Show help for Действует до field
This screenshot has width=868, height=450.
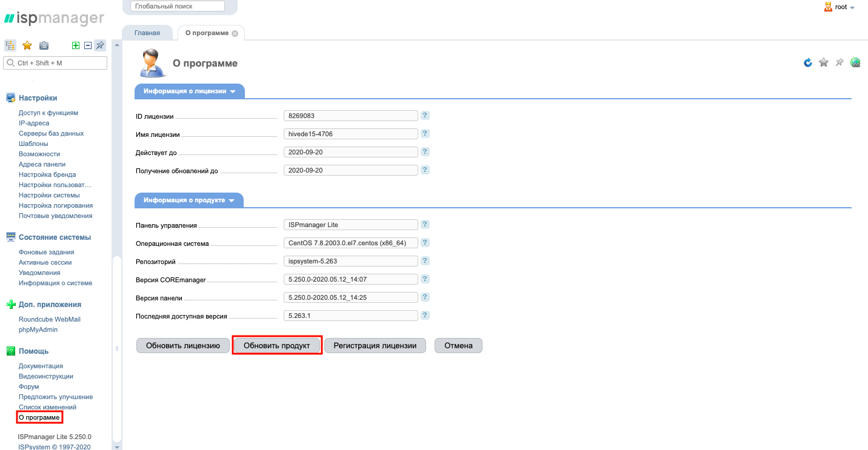tap(425, 151)
